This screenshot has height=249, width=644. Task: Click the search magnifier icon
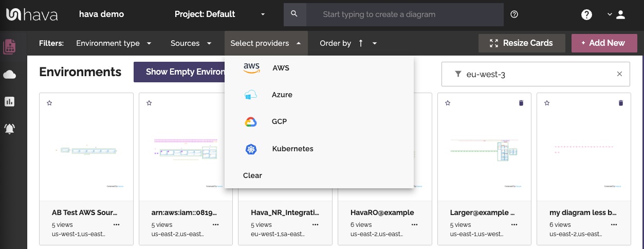coord(295,14)
